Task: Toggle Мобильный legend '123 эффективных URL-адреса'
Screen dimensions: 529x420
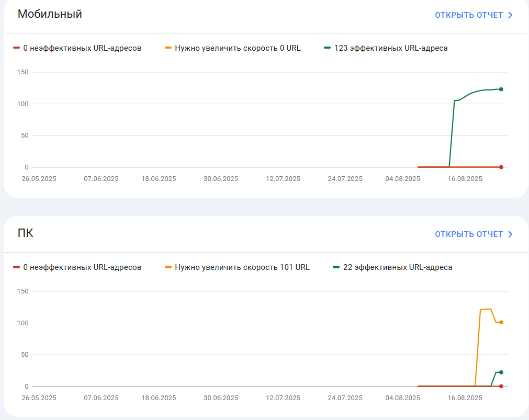Action: (386, 48)
